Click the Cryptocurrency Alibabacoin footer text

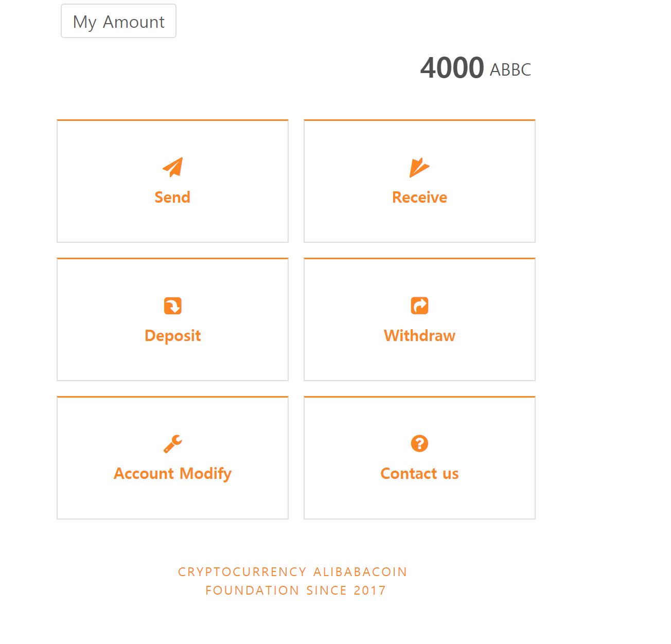292,571
